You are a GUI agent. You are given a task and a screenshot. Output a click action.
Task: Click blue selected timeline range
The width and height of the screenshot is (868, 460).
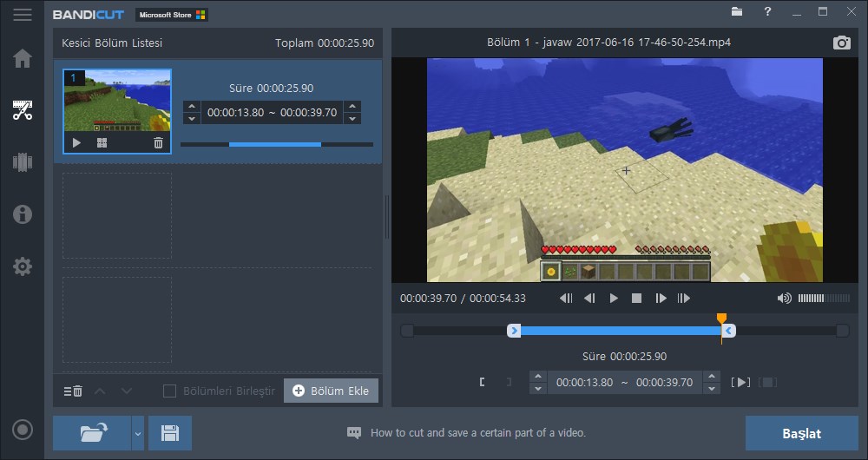[x=621, y=331]
